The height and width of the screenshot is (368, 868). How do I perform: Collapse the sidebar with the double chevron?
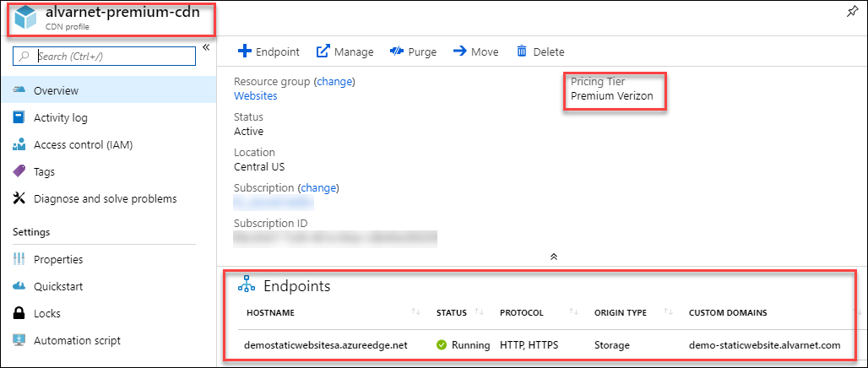point(206,47)
